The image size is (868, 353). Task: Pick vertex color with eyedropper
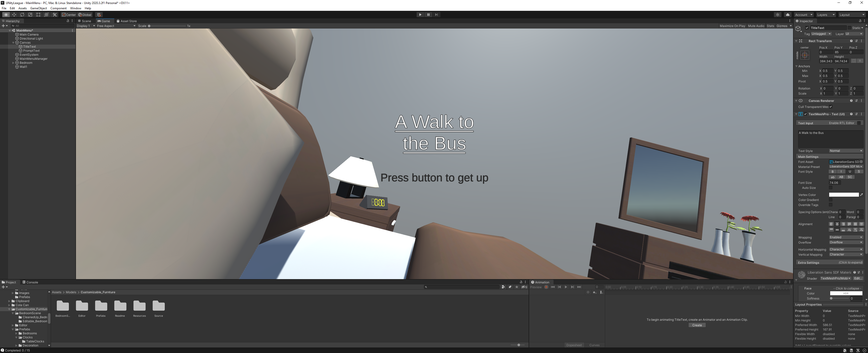pyautogui.click(x=861, y=195)
